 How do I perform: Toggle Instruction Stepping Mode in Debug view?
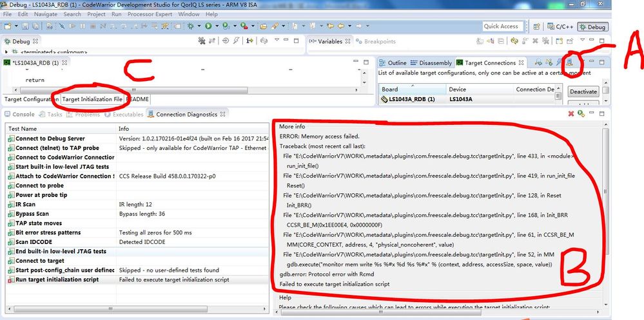(249, 41)
